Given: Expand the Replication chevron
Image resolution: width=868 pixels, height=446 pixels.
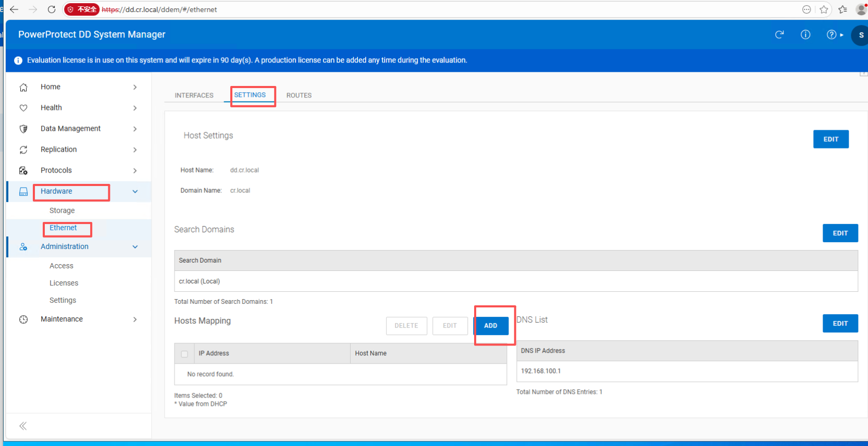Looking at the screenshot, I should (x=135, y=150).
